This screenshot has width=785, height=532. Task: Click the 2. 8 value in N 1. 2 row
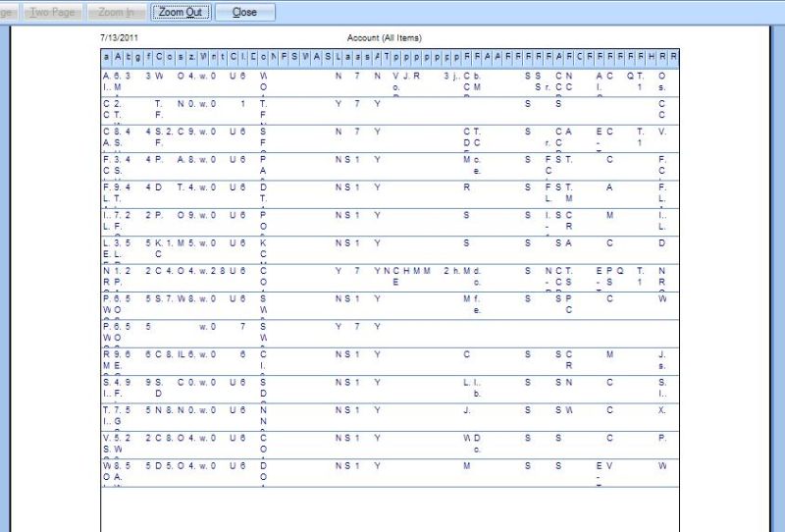218,271
